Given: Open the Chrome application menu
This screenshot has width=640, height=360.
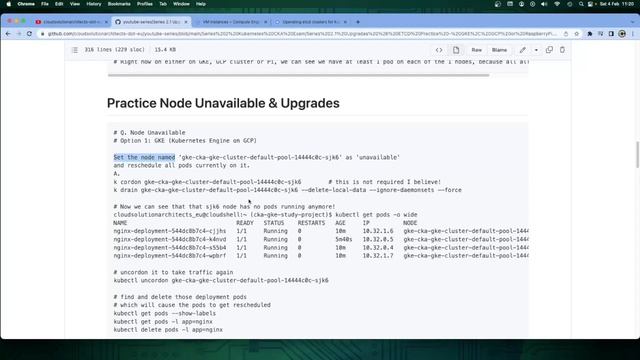Looking at the screenshot, I should (26, 4).
